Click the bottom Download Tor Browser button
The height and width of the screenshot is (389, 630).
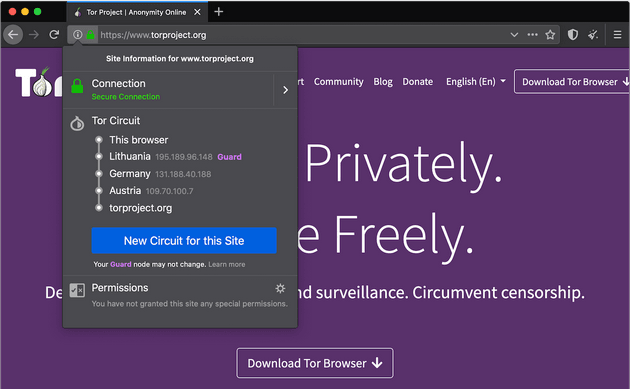coord(315,363)
